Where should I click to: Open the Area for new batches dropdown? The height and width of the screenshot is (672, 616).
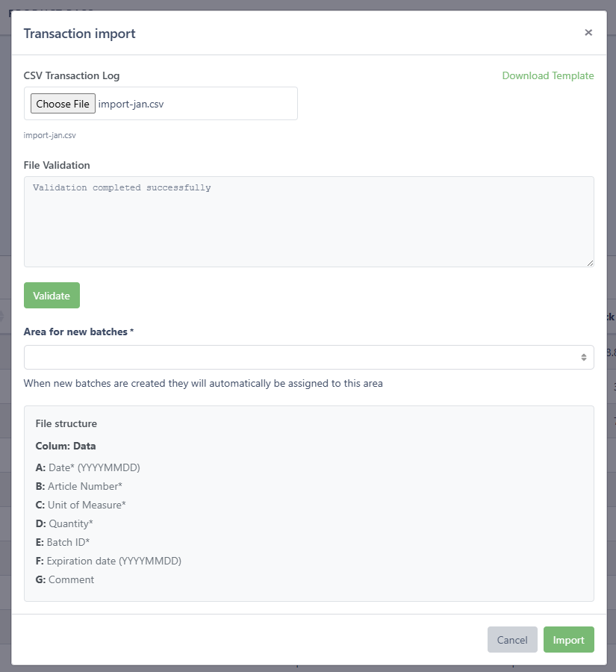[x=308, y=358]
